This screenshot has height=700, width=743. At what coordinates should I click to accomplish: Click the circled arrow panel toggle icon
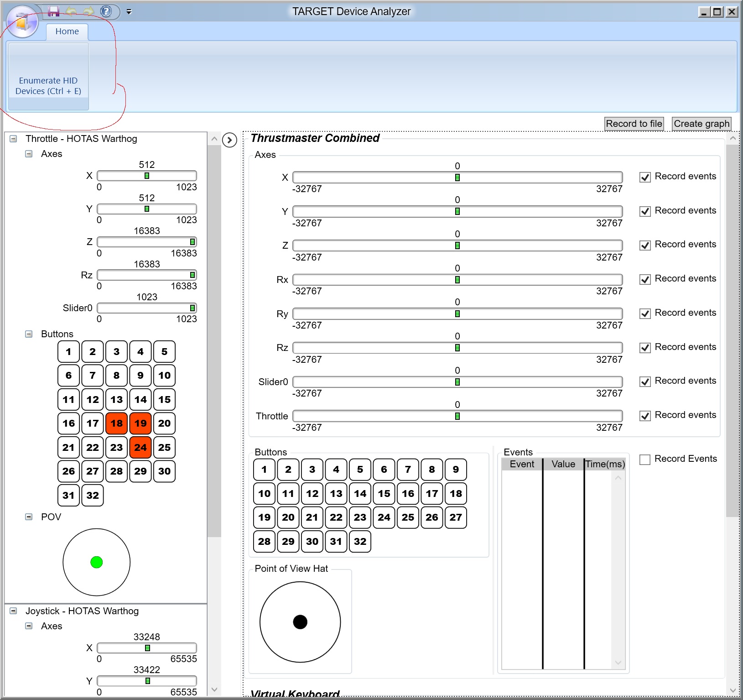click(229, 140)
